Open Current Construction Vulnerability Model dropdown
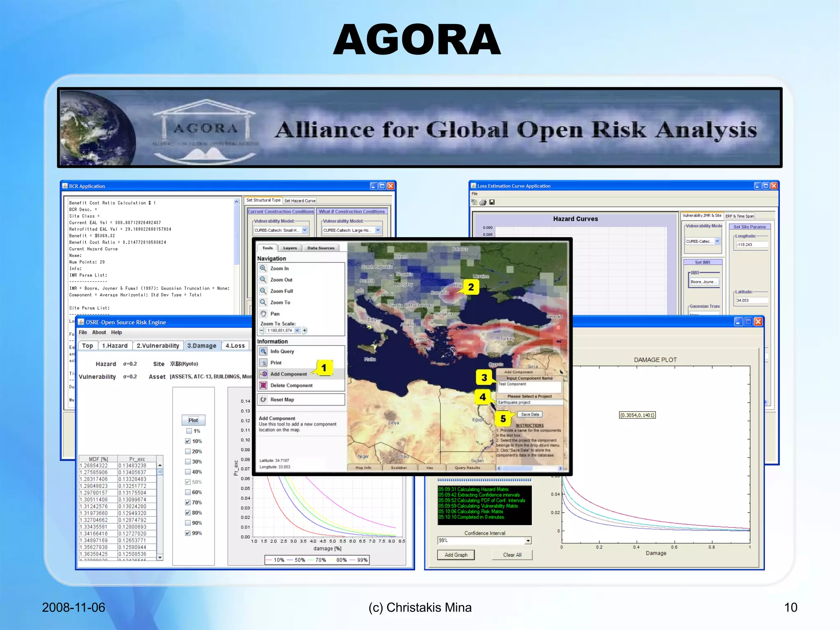 305,230
